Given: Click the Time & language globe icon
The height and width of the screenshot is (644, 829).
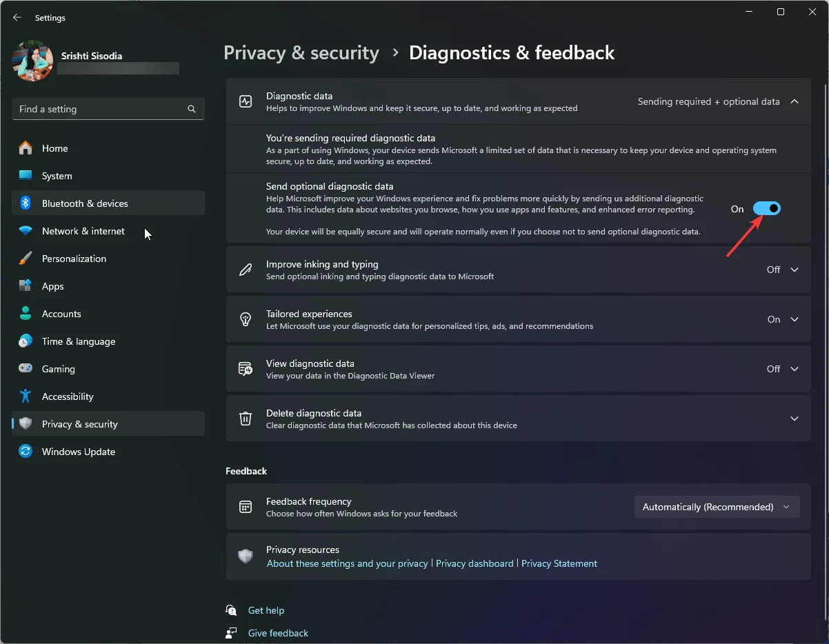Looking at the screenshot, I should click(26, 341).
